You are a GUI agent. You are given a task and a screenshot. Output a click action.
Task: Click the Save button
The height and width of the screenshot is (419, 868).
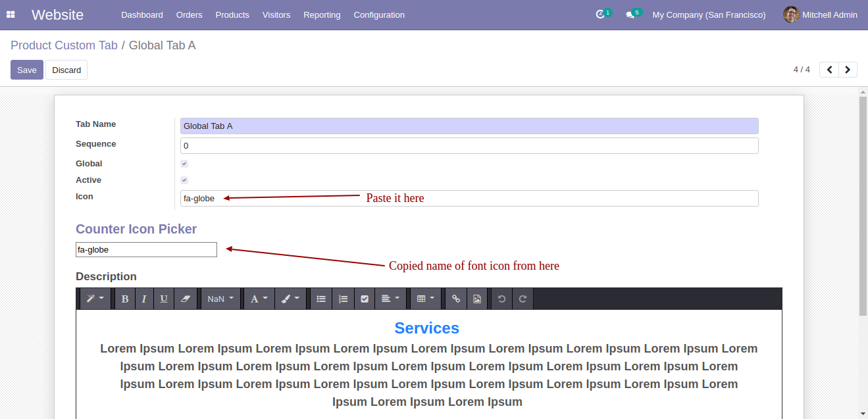coord(27,70)
